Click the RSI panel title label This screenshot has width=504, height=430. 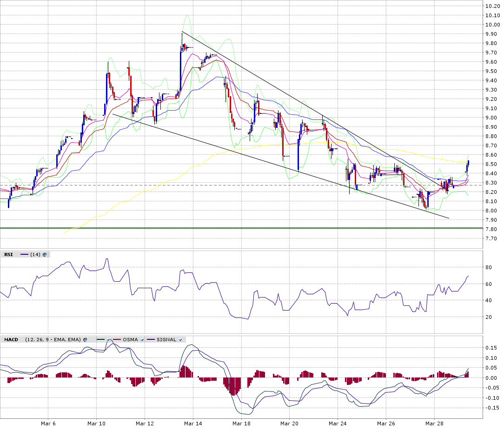(x=8, y=255)
